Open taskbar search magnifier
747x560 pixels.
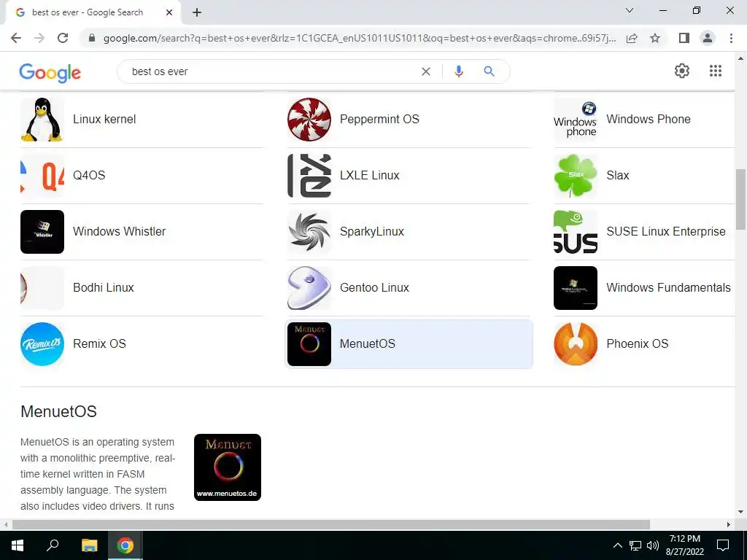[53, 545]
